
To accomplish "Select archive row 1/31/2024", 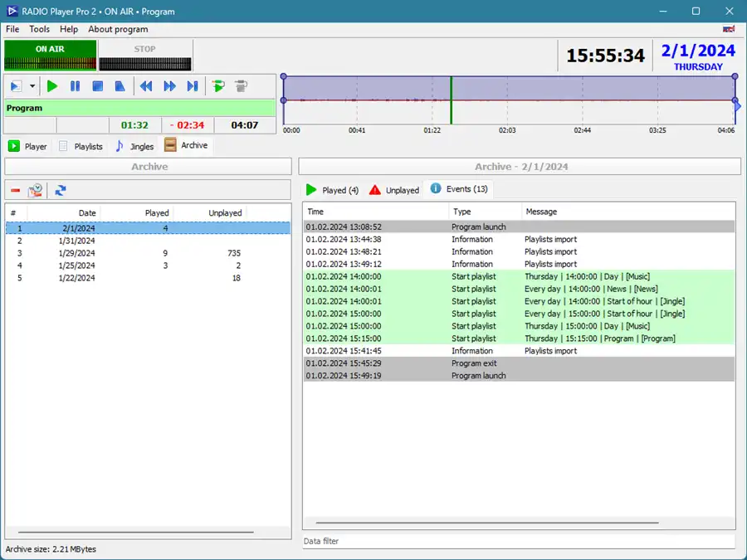I will tap(149, 241).
